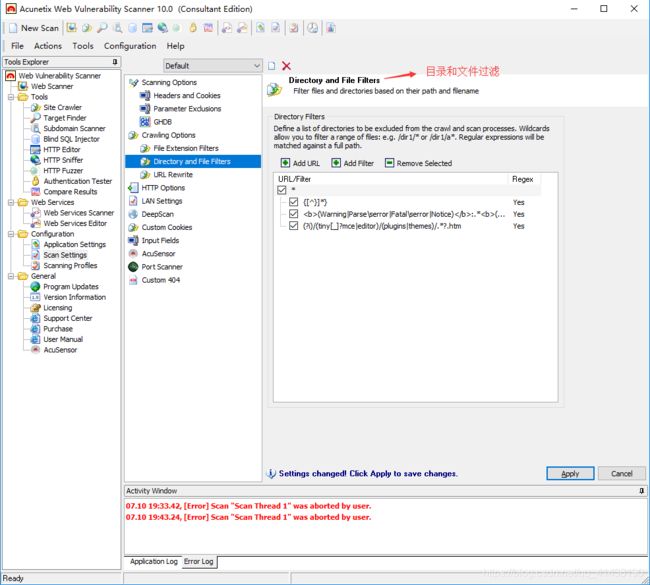Open Application Settings in the tree
This screenshot has height=585, width=650.
click(x=75, y=244)
